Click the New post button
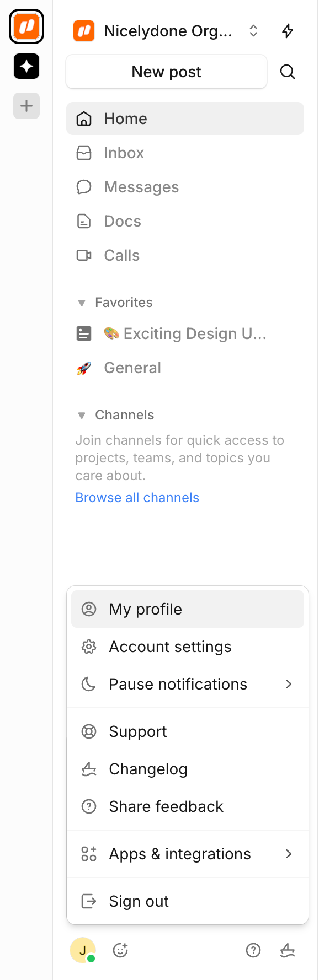The width and height of the screenshot is (319, 980). (x=166, y=72)
